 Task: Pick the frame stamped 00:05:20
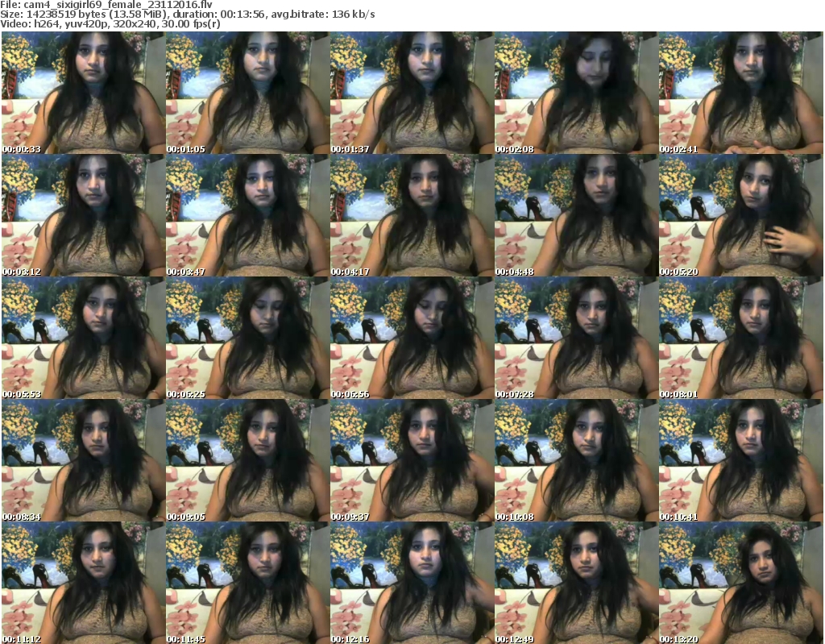[x=741, y=215]
